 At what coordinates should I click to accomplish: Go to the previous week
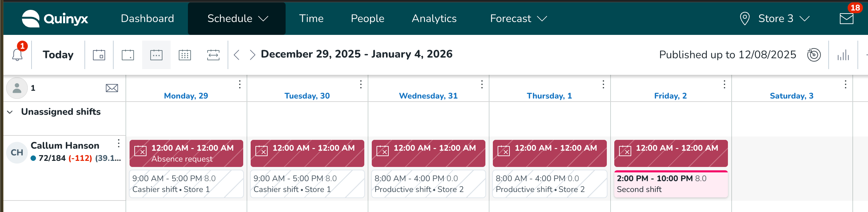[x=237, y=55]
